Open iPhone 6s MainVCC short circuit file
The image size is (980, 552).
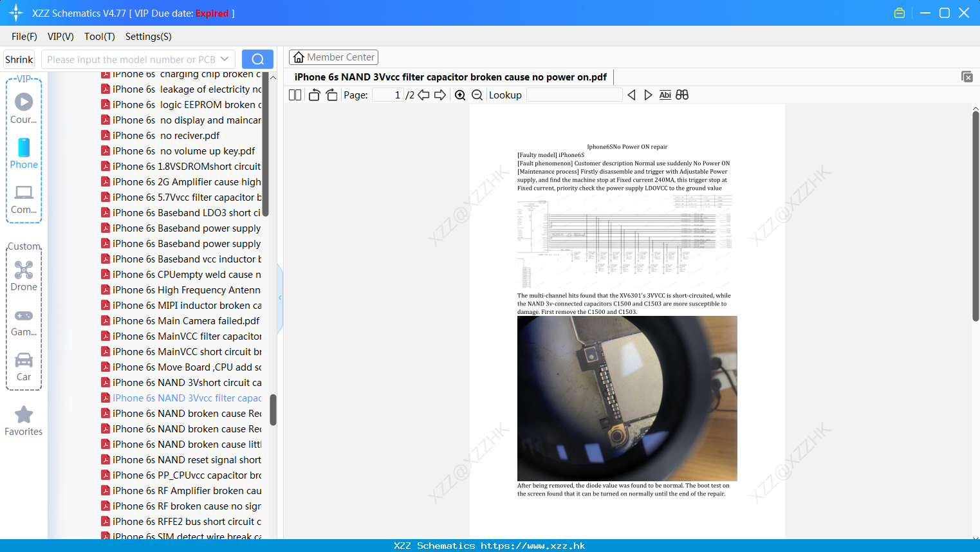(x=181, y=352)
